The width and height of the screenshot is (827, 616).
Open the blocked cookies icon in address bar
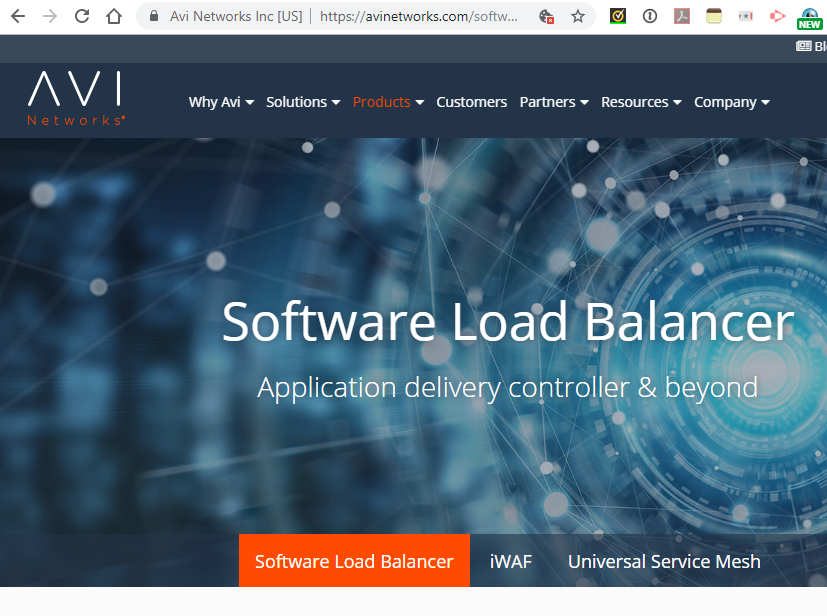(546, 17)
